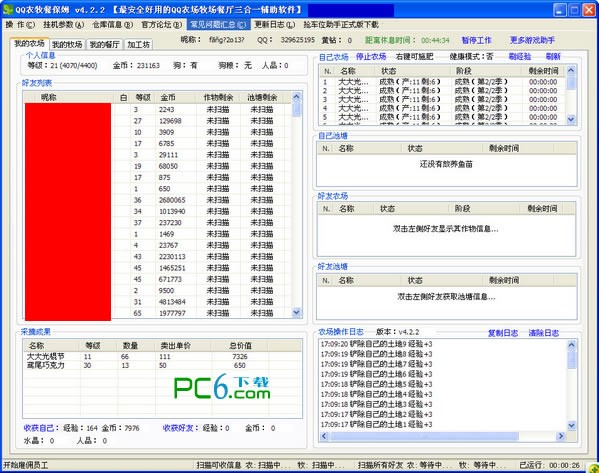Click the 更多游戏助手 link

[x=532, y=40]
